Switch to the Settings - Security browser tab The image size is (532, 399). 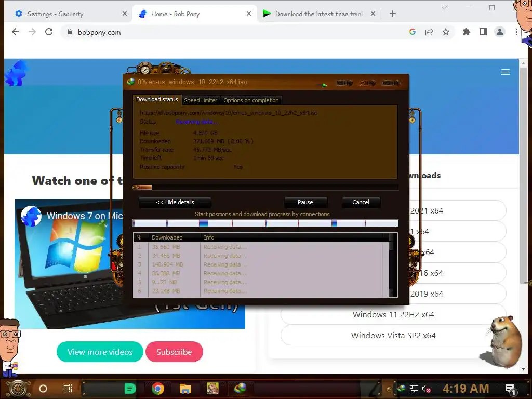[x=68, y=14]
